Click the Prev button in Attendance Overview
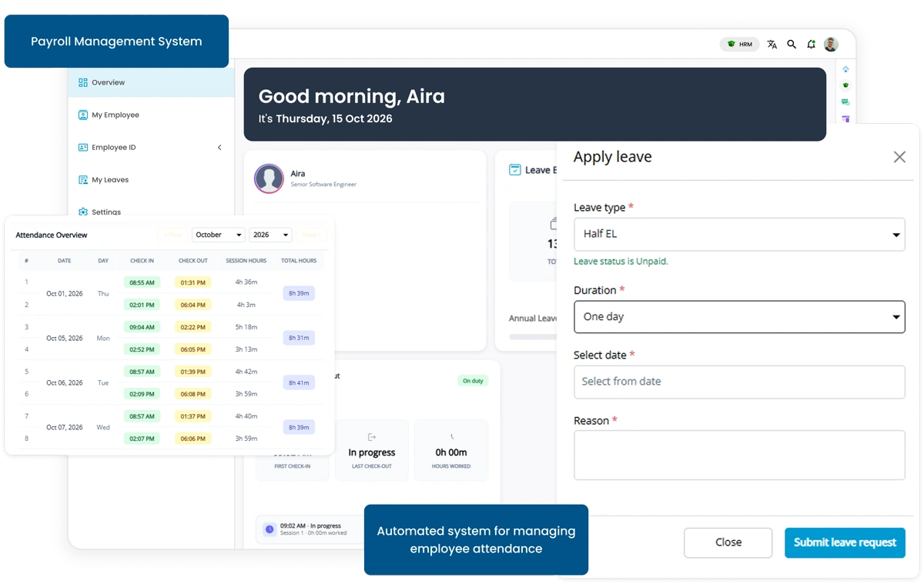 click(x=172, y=235)
